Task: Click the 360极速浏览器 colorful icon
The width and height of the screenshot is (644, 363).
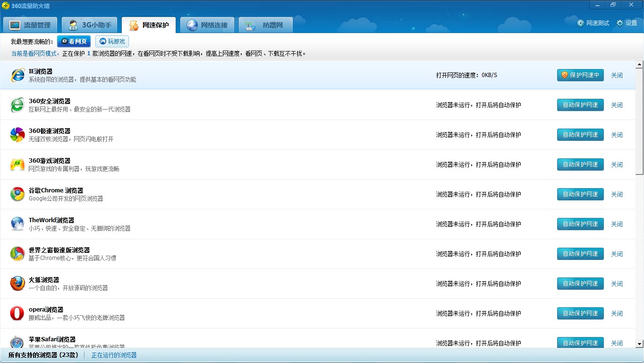Action: click(x=17, y=135)
